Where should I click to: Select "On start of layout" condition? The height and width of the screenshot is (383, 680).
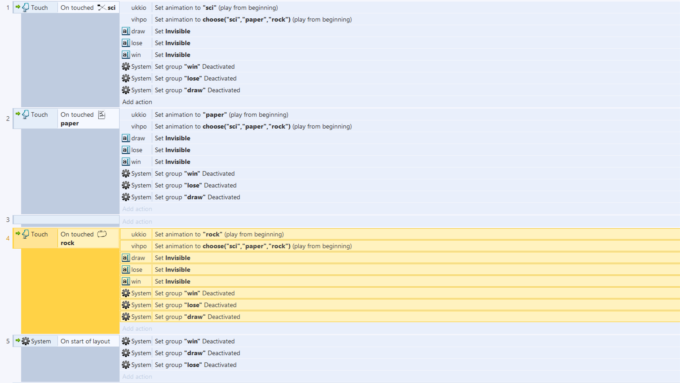(88, 341)
